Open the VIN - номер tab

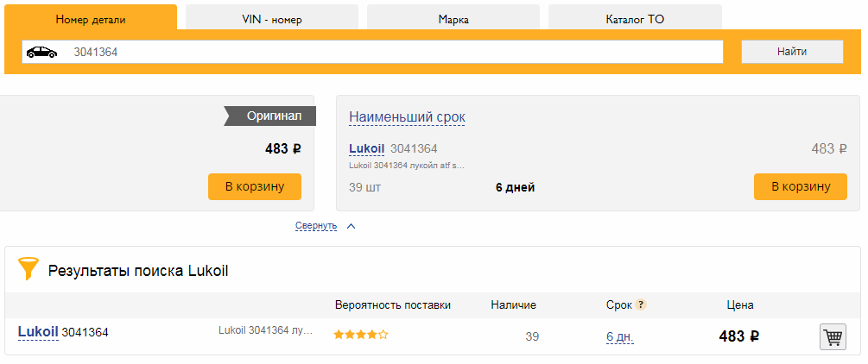272,19
